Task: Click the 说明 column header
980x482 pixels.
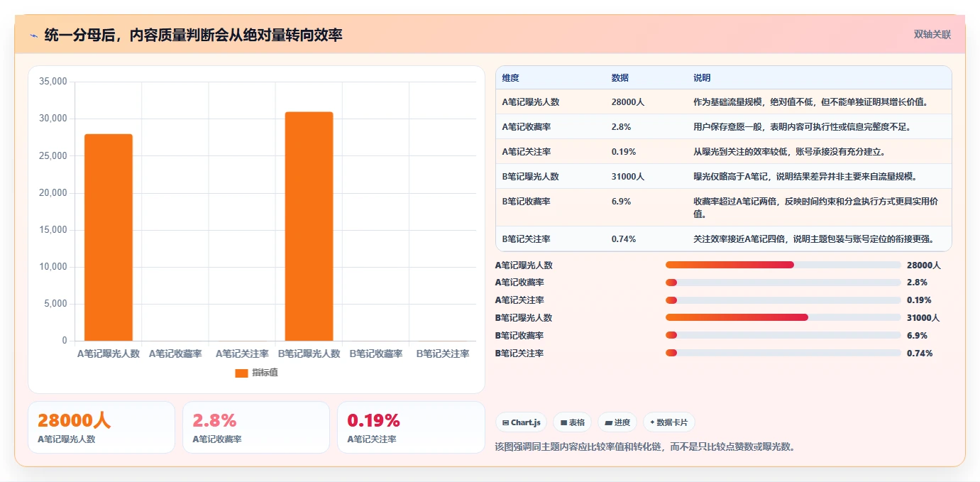Action: click(702, 78)
